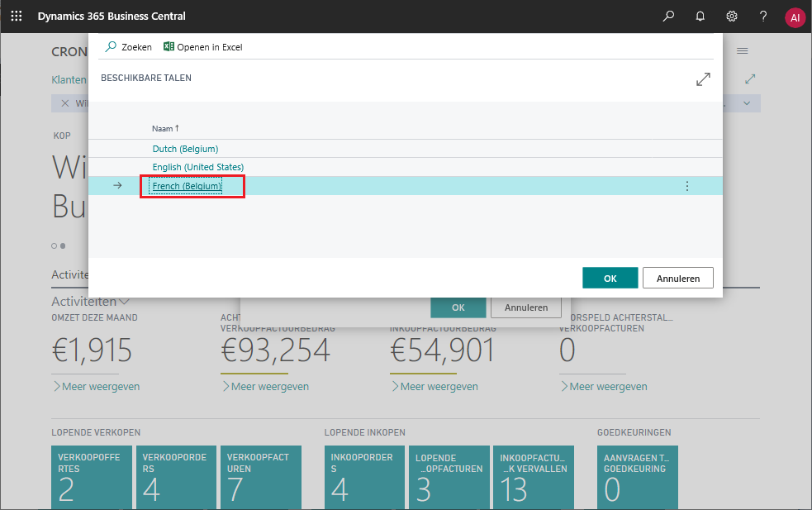This screenshot has height=510, width=812.
Task: Click the €54,901 figure
Action: click(443, 350)
